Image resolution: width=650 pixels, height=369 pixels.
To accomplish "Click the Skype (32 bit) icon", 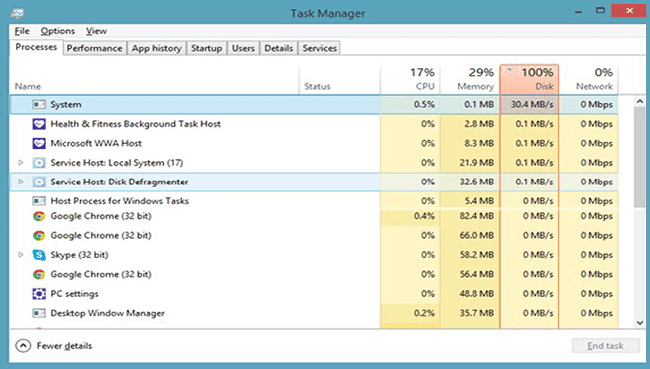I will [39, 255].
